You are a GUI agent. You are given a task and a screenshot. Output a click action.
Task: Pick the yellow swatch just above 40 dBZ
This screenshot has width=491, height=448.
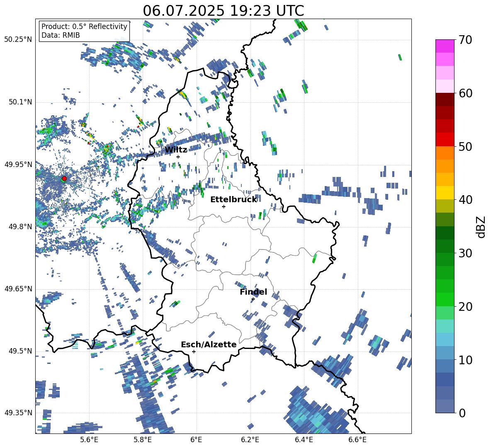tap(445, 193)
